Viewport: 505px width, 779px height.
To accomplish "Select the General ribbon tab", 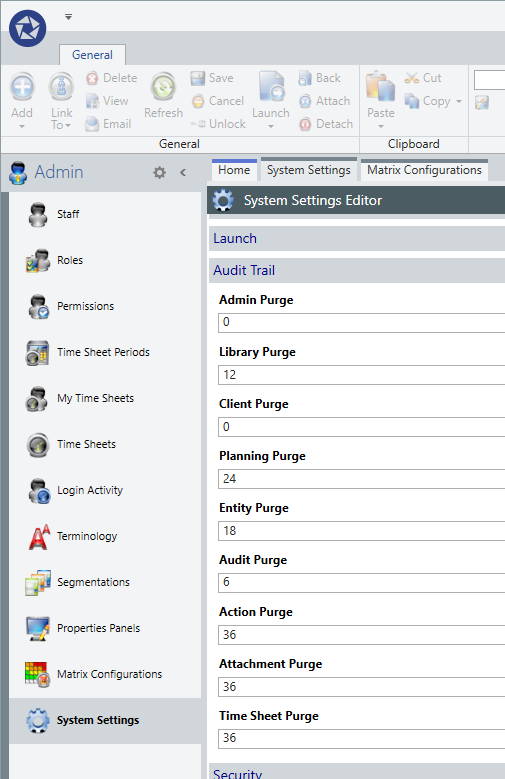I will coord(92,55).
